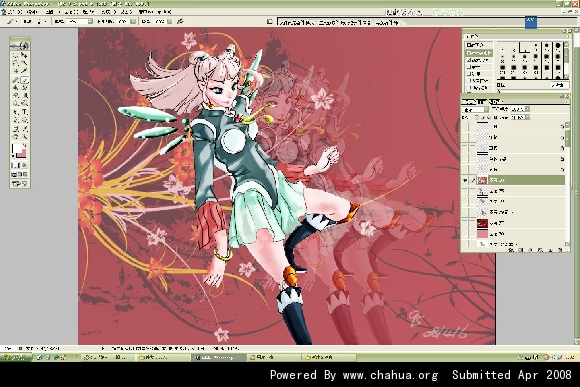Viewport: 580px width, 387px height.
Task: Click the Delete layer trash icon
Action: pyautogui.click(x=560, y=250)
